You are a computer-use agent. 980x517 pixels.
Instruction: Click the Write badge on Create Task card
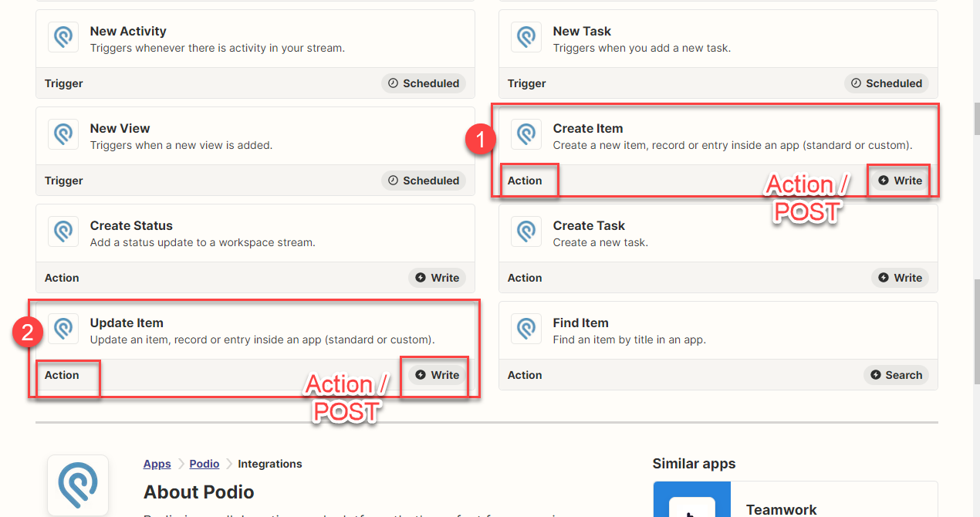click(x=900, y=278)
